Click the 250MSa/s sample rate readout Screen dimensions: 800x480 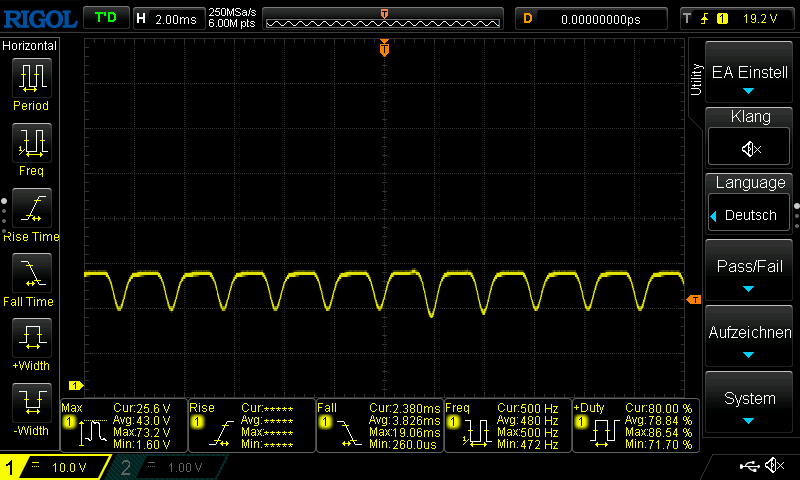coord(232,13)
